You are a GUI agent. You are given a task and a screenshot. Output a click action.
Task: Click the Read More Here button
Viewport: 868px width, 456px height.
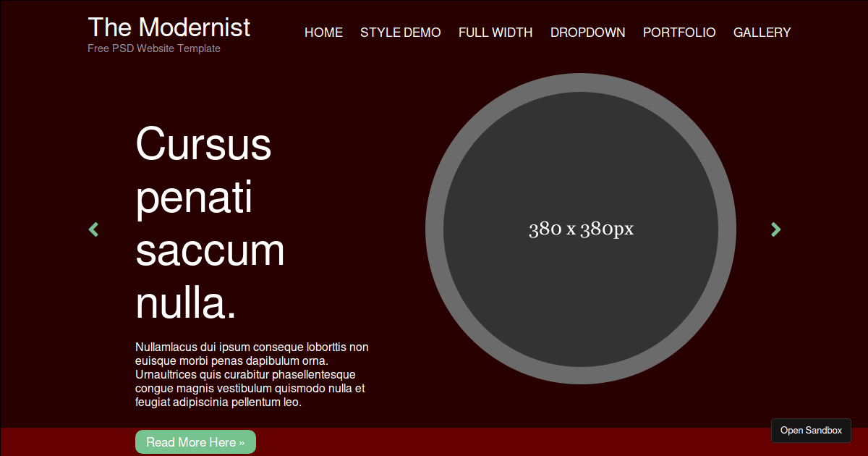[x=195, y=442]
